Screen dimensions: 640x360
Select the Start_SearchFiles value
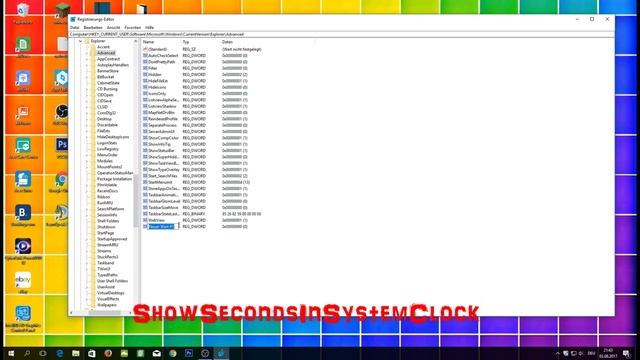point(163,176)
